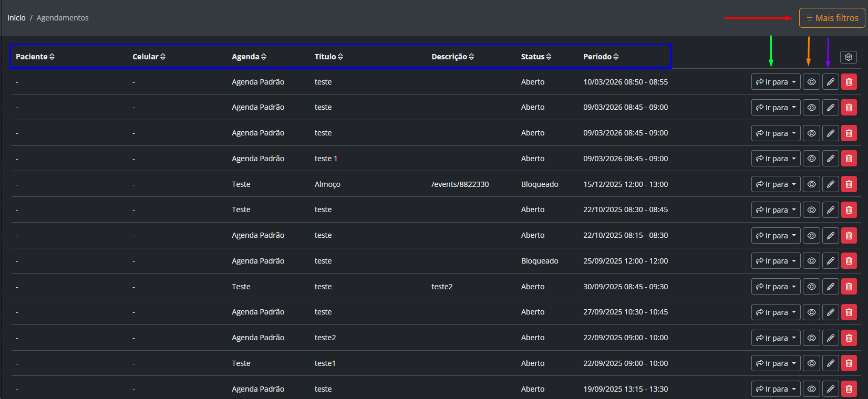Sort appointments by Agenda column
The width and height of the screenshot is (868, 399).
coord(249,57)
